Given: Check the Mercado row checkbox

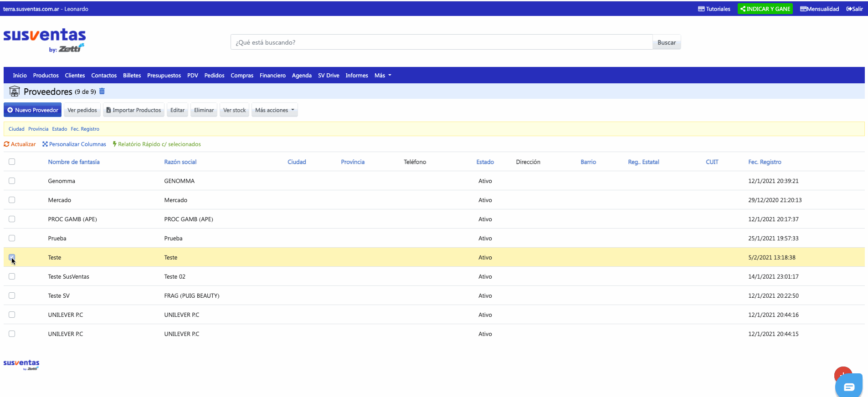Looking at the screenshot, I should coord(12,200).
